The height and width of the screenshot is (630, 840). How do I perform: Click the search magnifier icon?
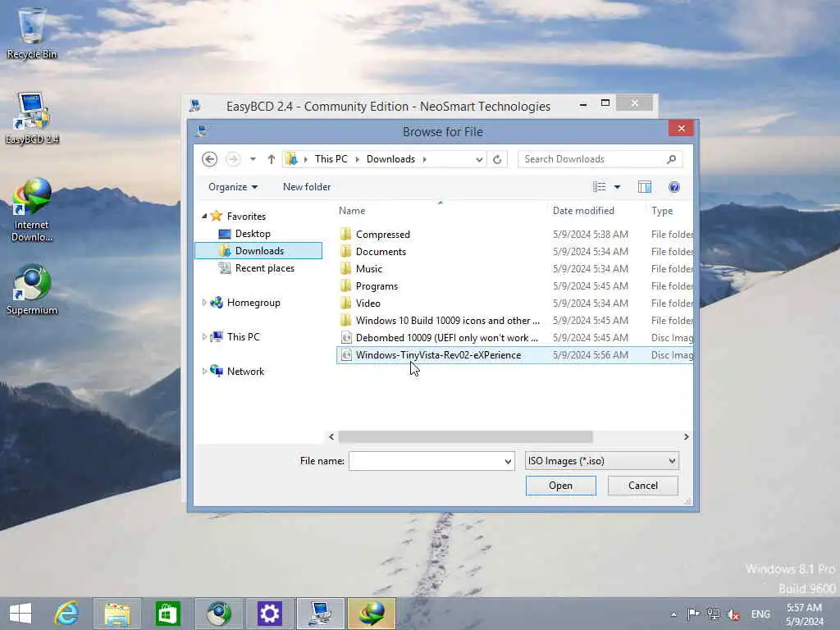pos(671,159)
